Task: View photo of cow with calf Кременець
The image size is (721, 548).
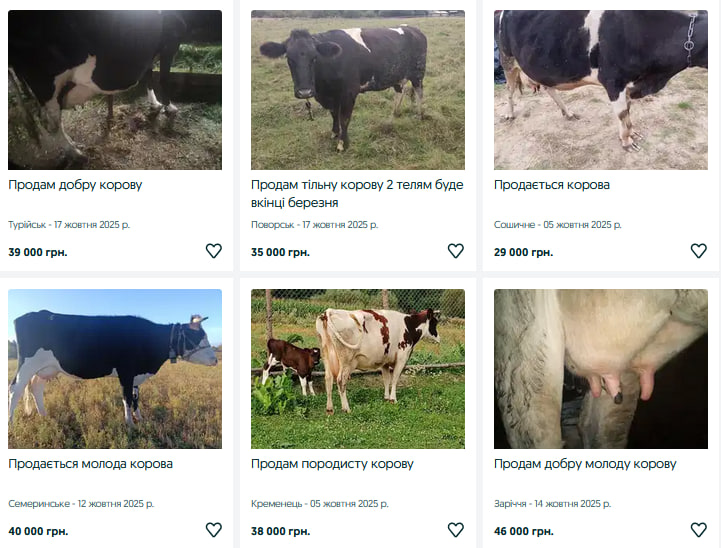Action: click(358, 369)
